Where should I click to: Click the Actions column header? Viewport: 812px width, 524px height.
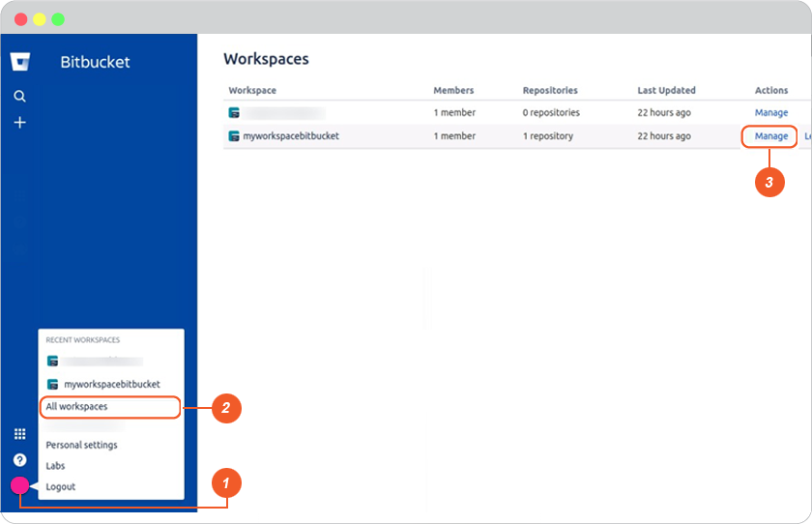(x=771, y=90)
